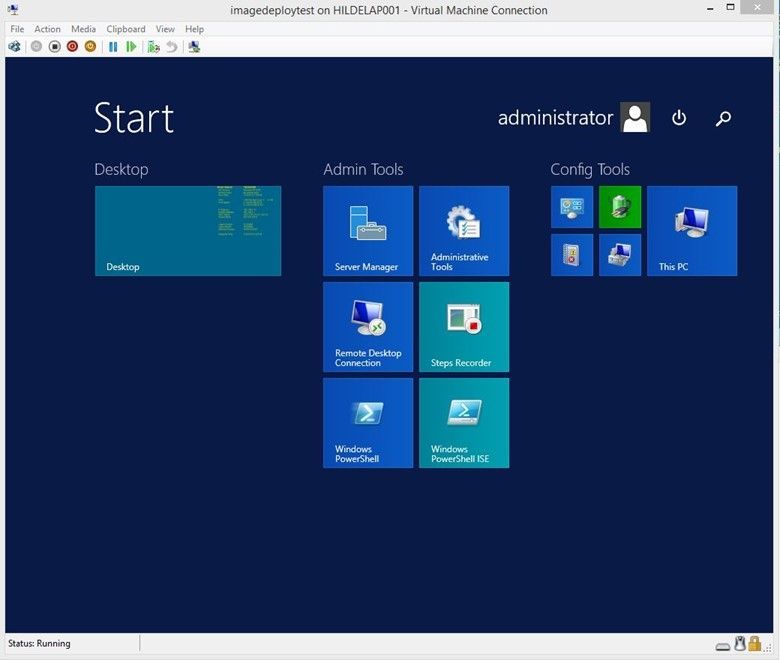Save the VM state with the orange icon
This screenshot has width=780, height=660.
pos(91,47)
